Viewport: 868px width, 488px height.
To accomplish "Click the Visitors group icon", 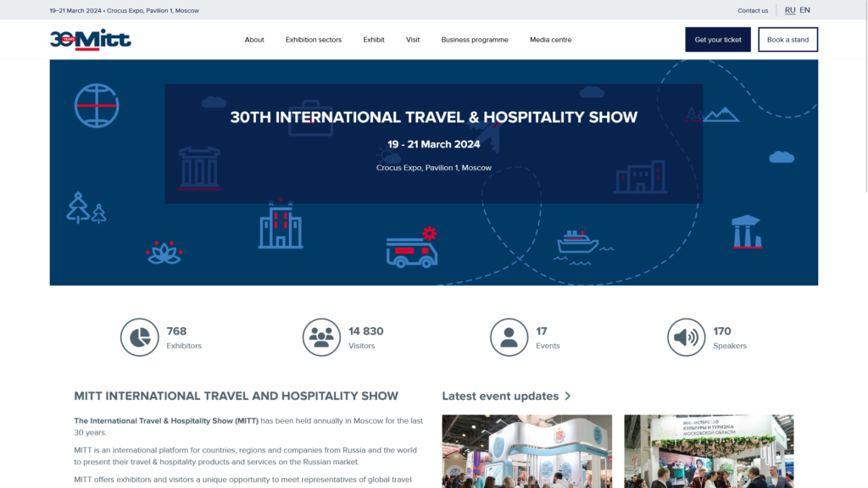I will pos(321,337).
